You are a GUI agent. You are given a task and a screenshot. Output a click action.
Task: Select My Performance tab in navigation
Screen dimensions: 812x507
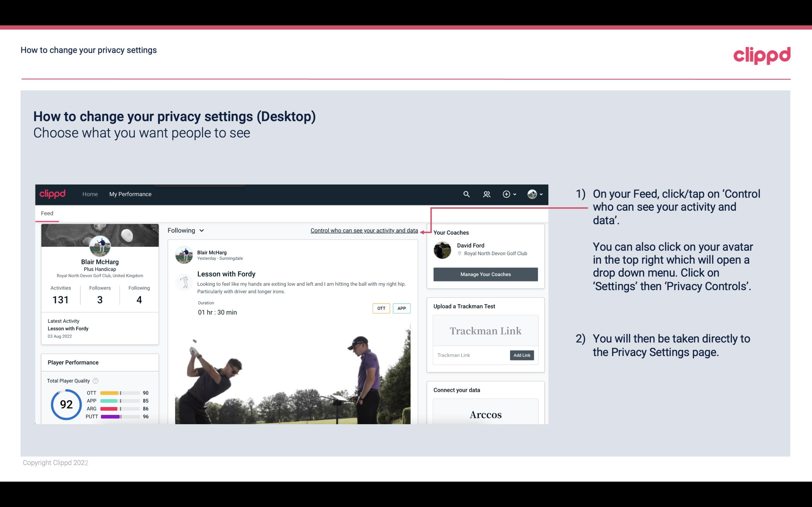130,194
